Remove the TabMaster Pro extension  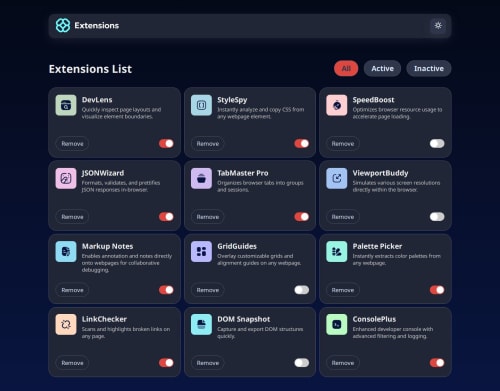tap(208, 217)
